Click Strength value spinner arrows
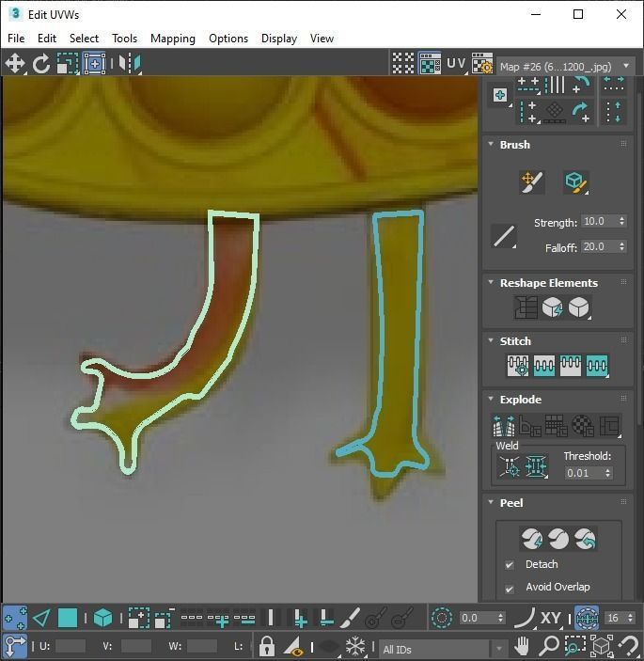Image resolution: width=644 pixels, height=661 pixels. click(x=621, y=221)
